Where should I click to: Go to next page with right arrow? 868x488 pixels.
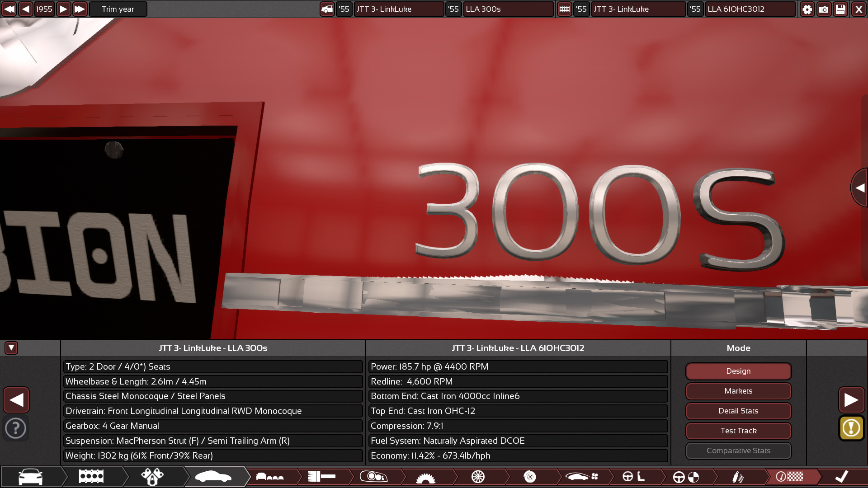coord(851,400)
